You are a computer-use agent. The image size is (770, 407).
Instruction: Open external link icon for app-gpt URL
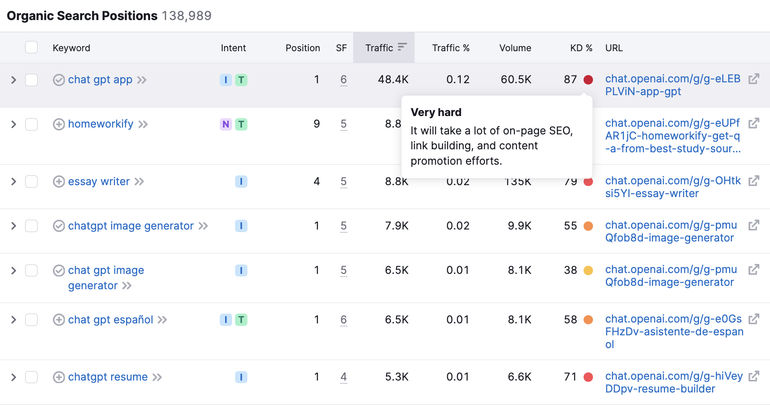coord(753,79)
